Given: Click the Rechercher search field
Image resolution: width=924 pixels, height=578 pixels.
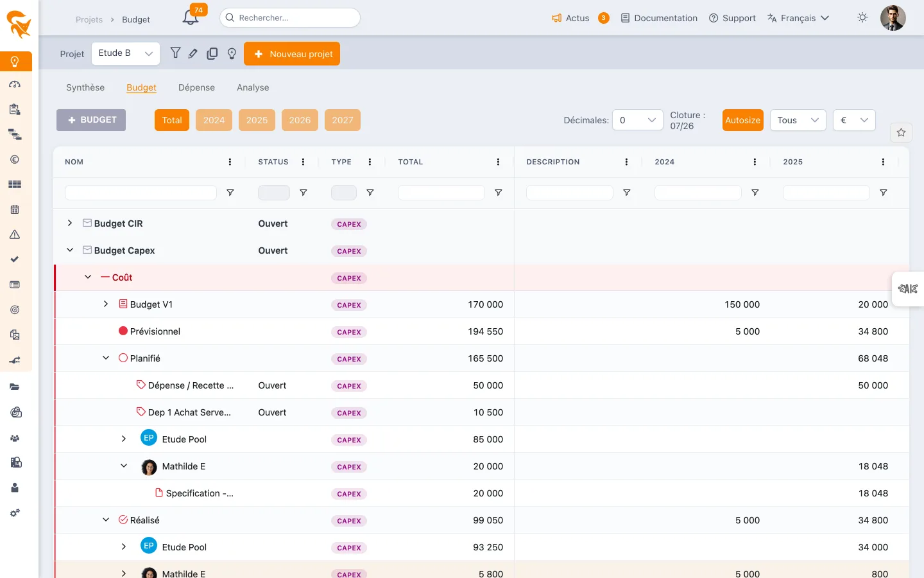Looking at the screenshot, I should tap(290, 18).
